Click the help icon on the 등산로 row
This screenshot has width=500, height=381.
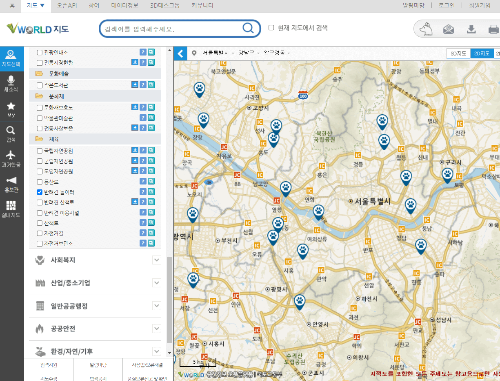click(x=143, y=181)
